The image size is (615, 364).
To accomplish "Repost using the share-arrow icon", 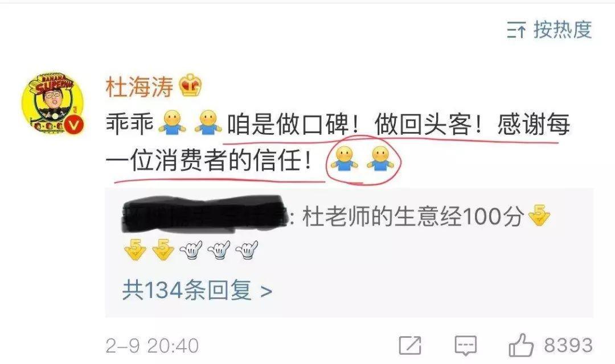I will click(x=410, y=345).
